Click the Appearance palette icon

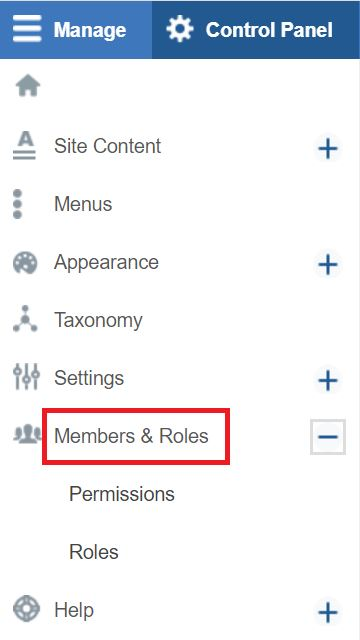[x=25, y=263]
